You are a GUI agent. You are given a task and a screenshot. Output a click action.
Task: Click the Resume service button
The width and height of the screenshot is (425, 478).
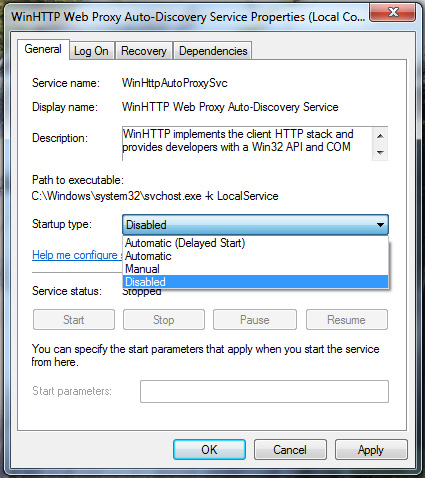click(347, 320)
